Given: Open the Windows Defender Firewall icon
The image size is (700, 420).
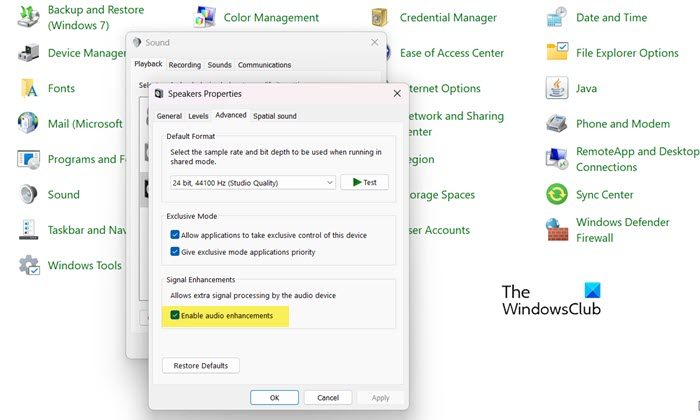Looking at the screenshot, I should 557,231.
